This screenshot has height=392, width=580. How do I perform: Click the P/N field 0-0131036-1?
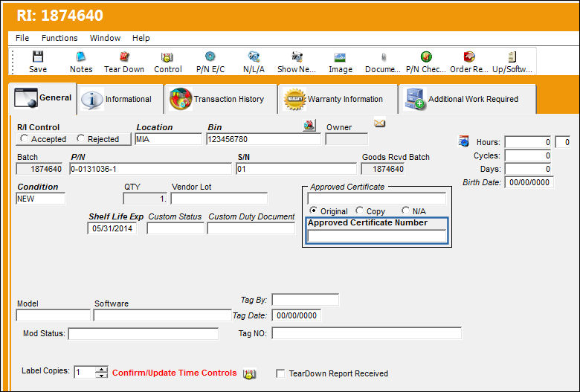150,169
